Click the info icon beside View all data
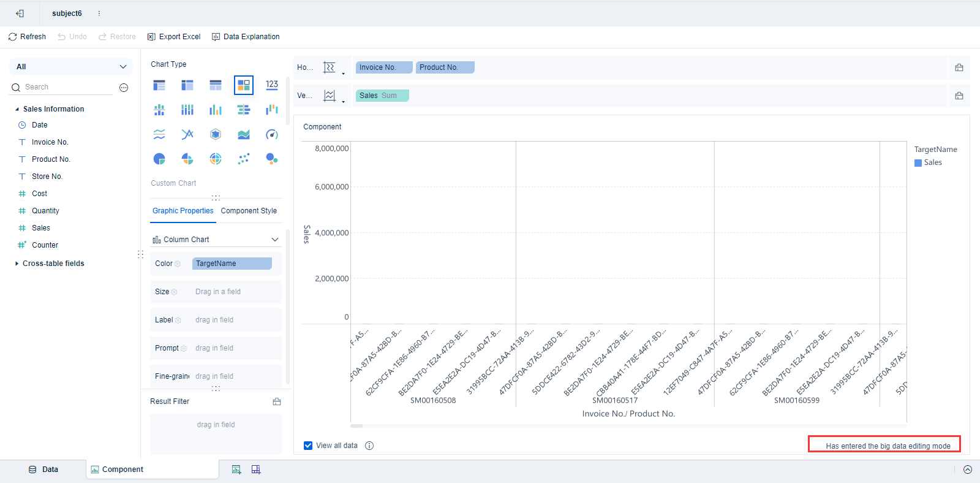The height and width of the screenshot is (483, 980). click(369, 446)
